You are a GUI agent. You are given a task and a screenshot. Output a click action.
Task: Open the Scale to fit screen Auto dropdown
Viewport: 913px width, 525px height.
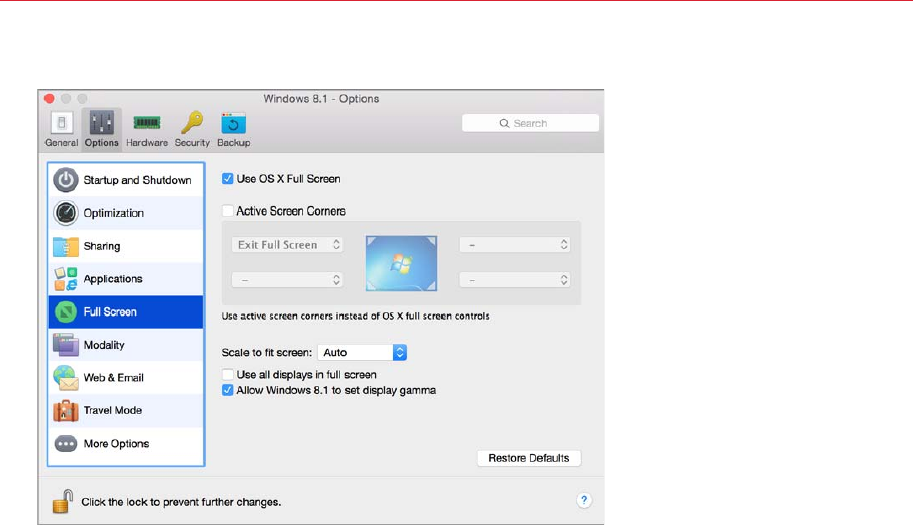(x=362, y=352)
